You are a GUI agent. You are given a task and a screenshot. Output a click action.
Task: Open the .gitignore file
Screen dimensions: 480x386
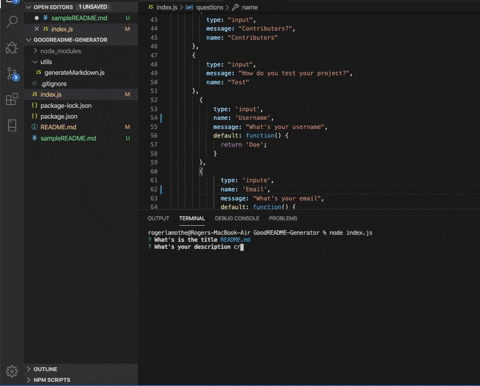(53, 83)
